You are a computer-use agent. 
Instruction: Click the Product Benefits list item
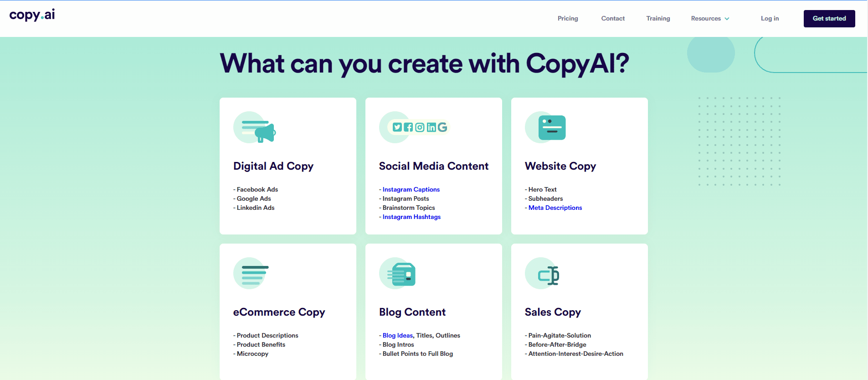[x=259, y=344]
